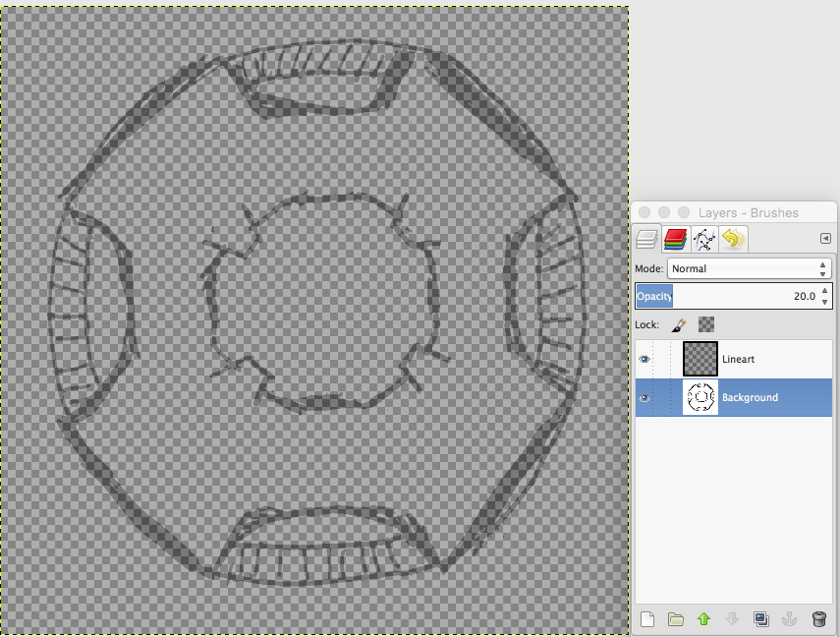Increase opacity with the up stepper arrow
Image resolution: width=840 pixels, height=637 pixels.
(824, 291)
